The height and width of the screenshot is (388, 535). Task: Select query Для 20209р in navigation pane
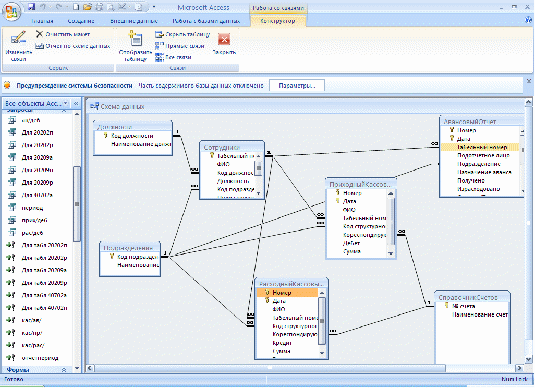[x=37, y=183]
